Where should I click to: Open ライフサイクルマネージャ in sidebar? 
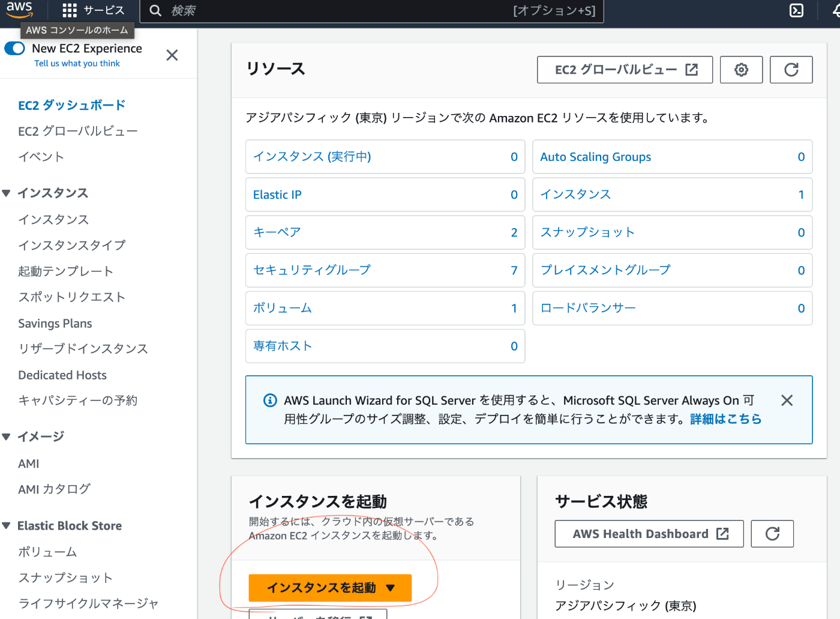89,603
